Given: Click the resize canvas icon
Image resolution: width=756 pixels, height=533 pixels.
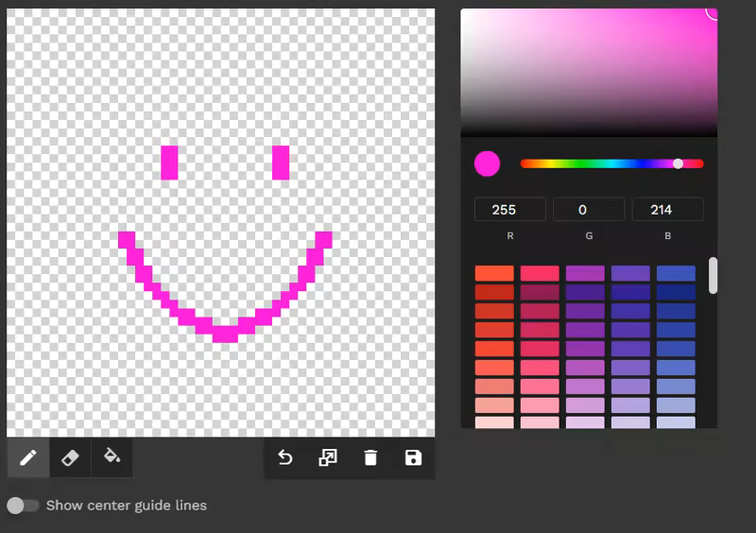Looking at the screenshot, I should point(327,458).
